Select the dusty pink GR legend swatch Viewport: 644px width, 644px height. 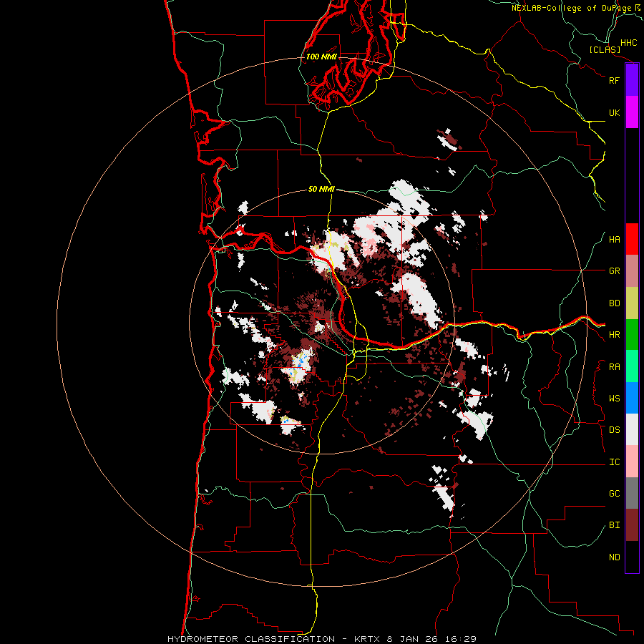(x=632, y=271)
